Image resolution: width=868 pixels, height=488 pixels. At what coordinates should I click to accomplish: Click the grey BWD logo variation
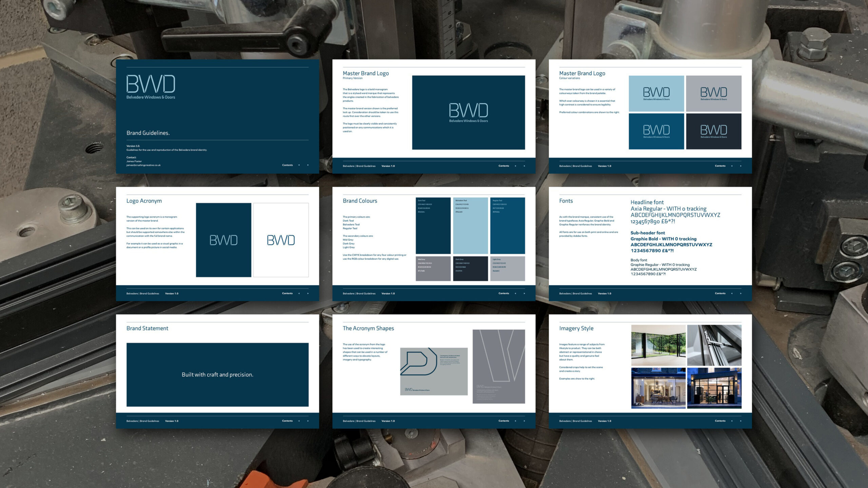coord(714,94)
